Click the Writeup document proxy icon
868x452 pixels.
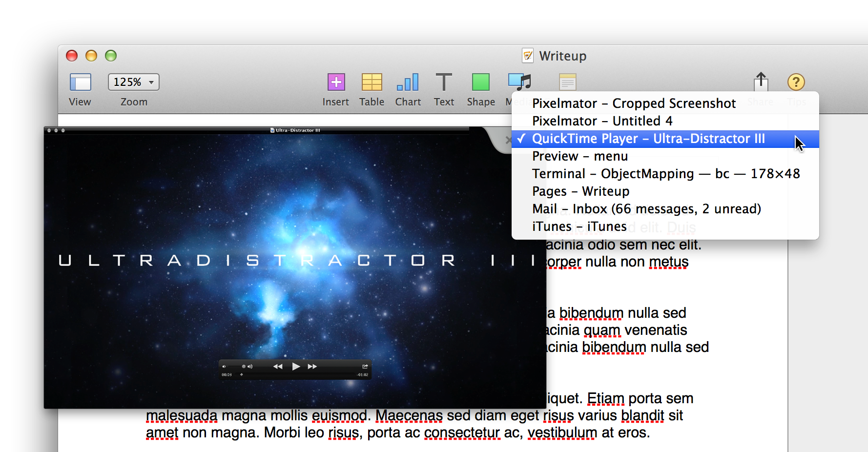click(528, 56)
